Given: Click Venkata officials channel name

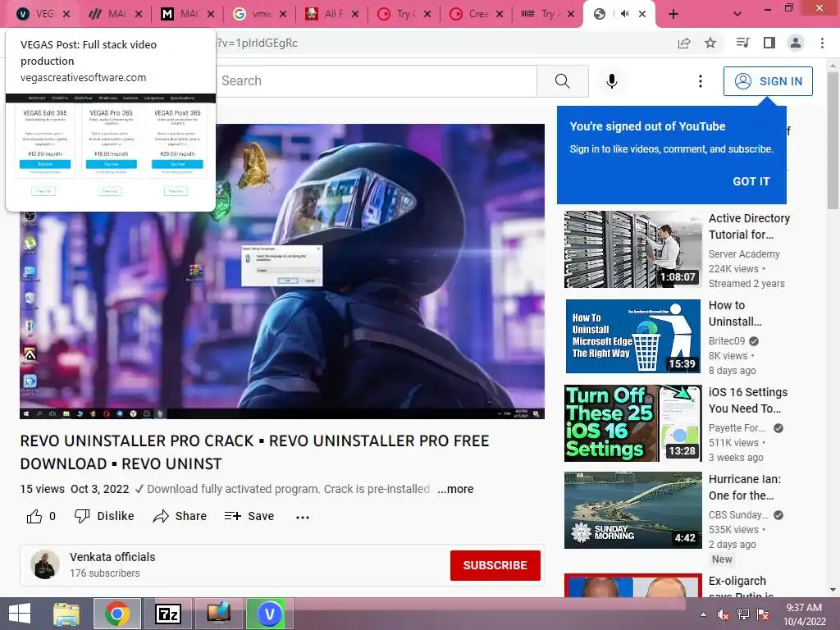Looking at the screenshot, I should click(x=112, y=557).
